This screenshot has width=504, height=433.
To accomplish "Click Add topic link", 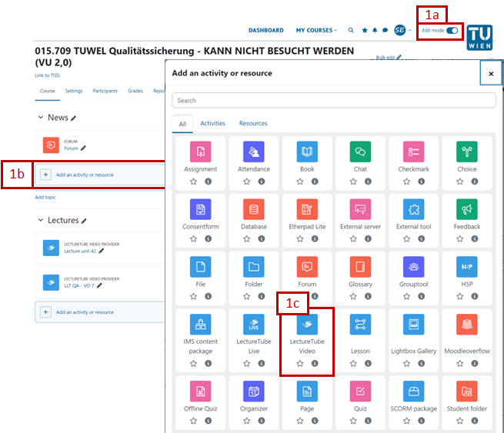I will pos(45,197).
